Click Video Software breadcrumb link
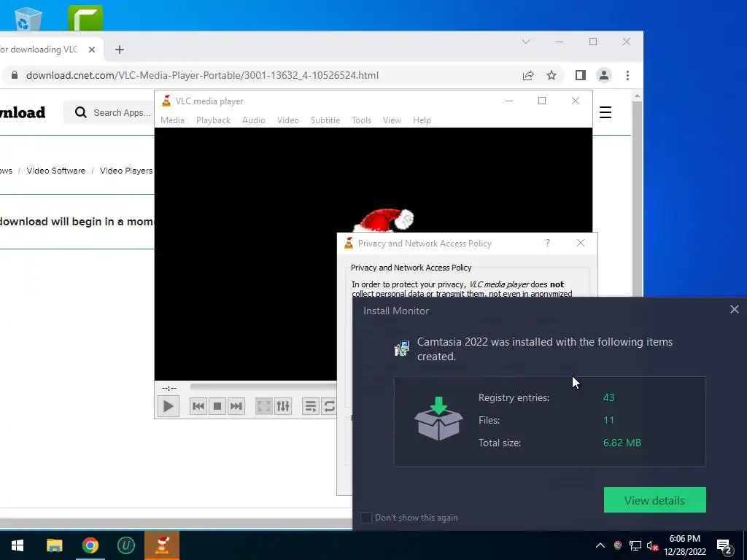The image size is (747, 560). 55,171
